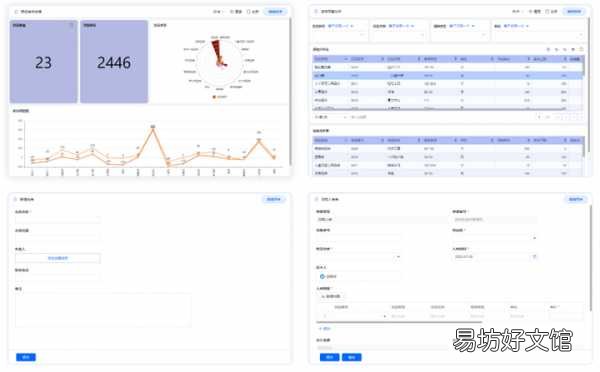Click the top-right input in the bottom-right form

click(x=494, y=220)
